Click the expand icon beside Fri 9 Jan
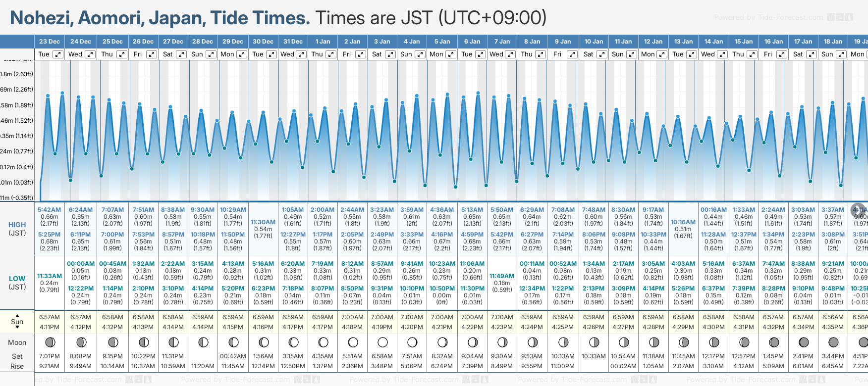868x386 pixels. point(572,54)
